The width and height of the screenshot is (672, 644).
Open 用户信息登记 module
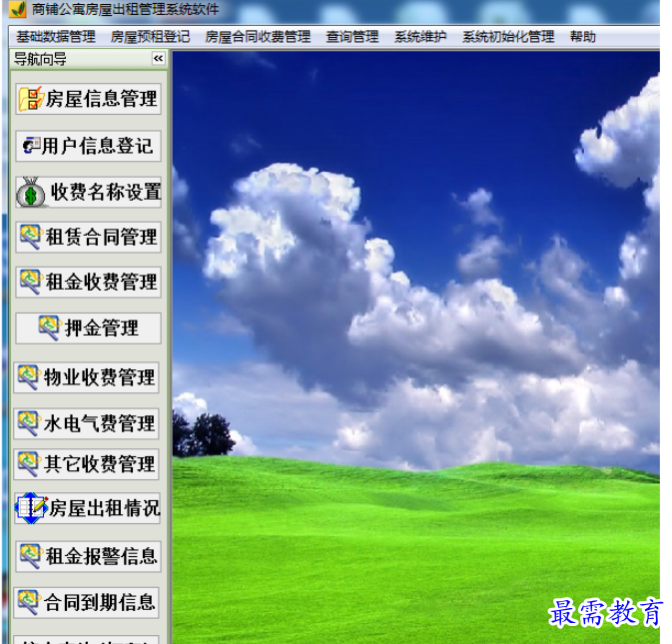pos(88,146)
